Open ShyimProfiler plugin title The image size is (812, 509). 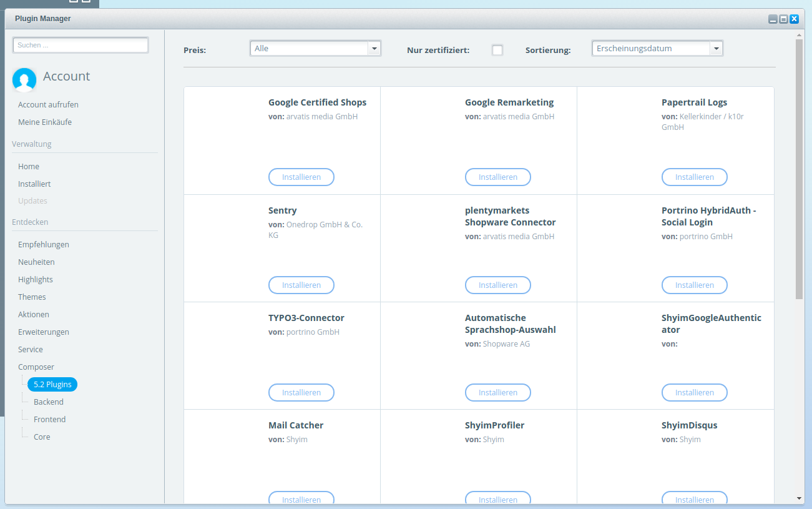(x=495, y=425)
